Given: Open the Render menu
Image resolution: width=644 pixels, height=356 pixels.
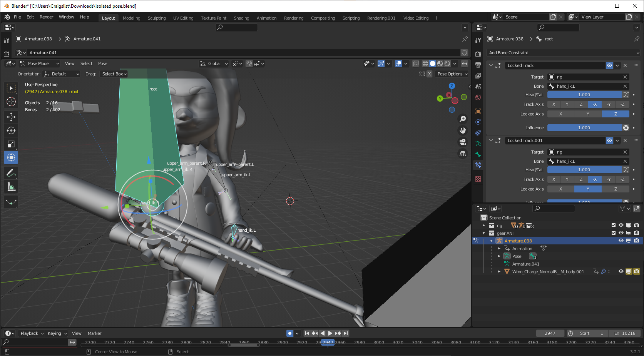Looking at the screenshot, I should click(x=47, y=17).
